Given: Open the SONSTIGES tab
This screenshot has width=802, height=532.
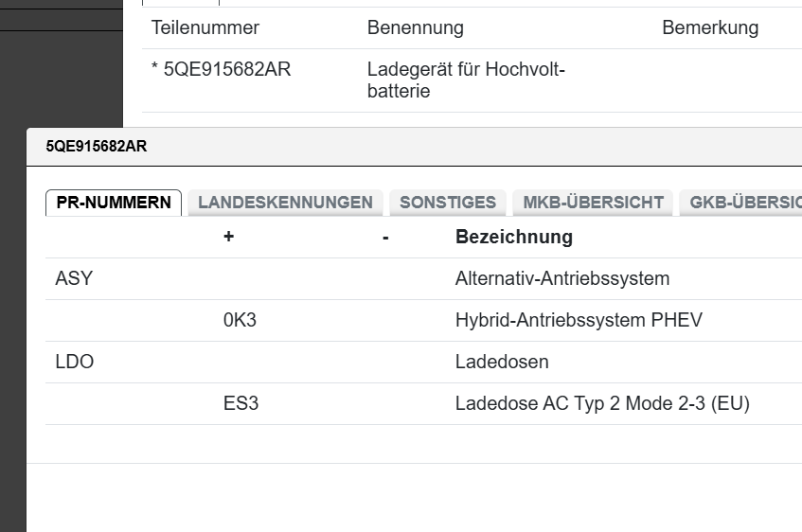Looking at the screenshot, I should tap(448, 203).
